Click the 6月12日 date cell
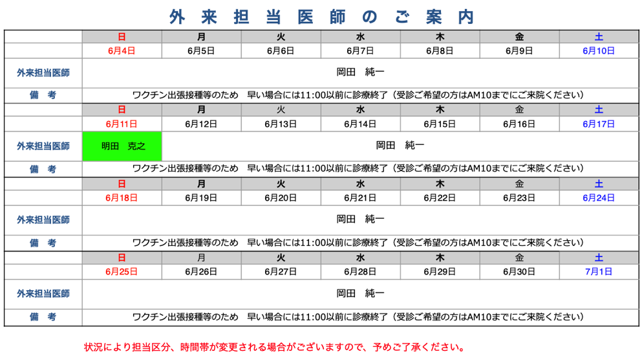This screenshot has height=358, width=644. (x=201, y=124)
